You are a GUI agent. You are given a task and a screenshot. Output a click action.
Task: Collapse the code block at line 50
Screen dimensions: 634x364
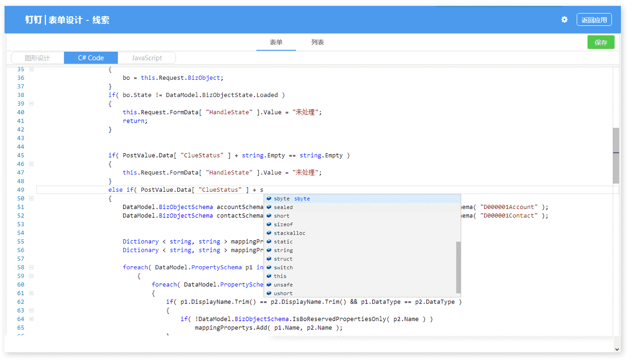(31, 198)
